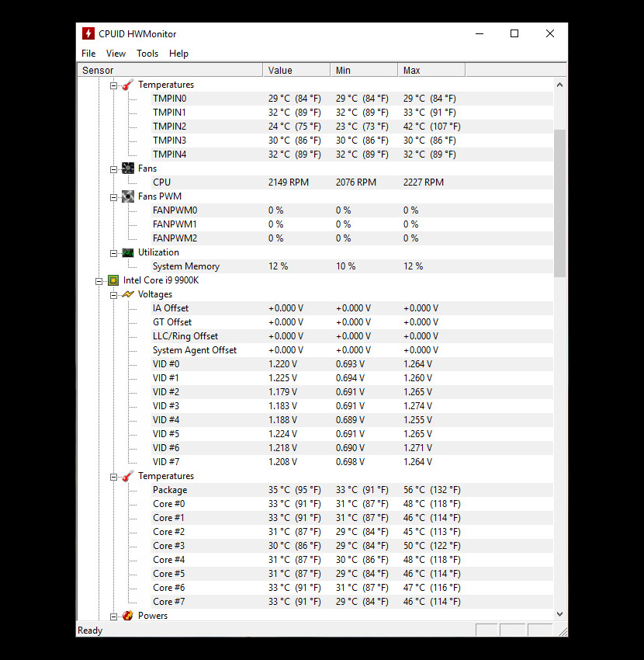Collapse the Fans group
Screen dimensions: 644x660
pyautogui.click(x=113, y=169)
